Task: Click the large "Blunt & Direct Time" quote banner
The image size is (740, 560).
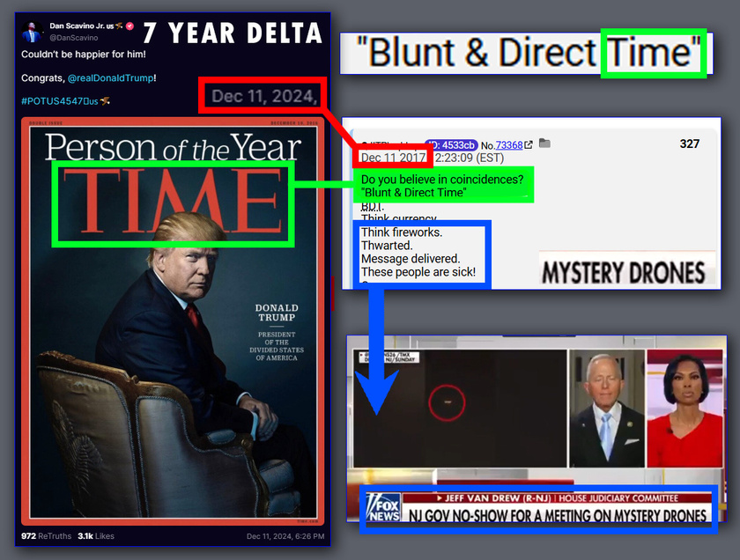Action: [527, 54]
